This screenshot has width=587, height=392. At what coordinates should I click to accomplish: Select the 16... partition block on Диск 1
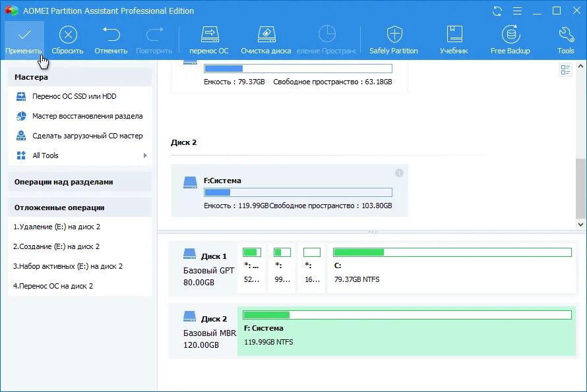click(312, 268)
